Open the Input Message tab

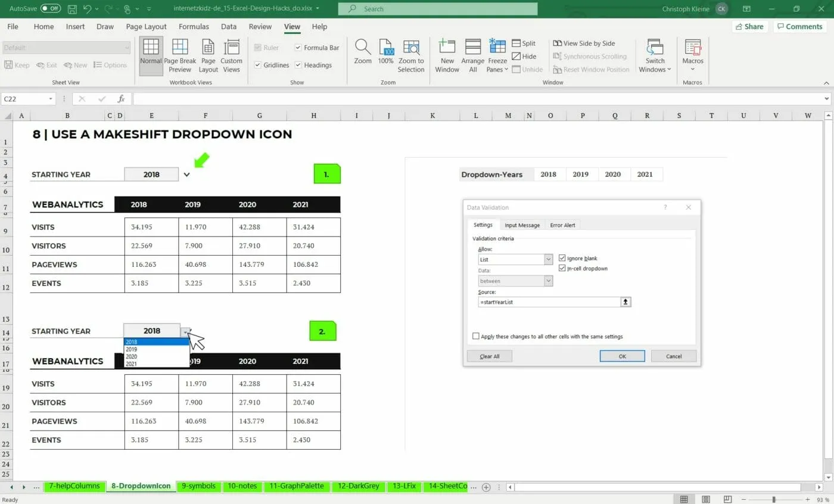click(x=522, y=225)
